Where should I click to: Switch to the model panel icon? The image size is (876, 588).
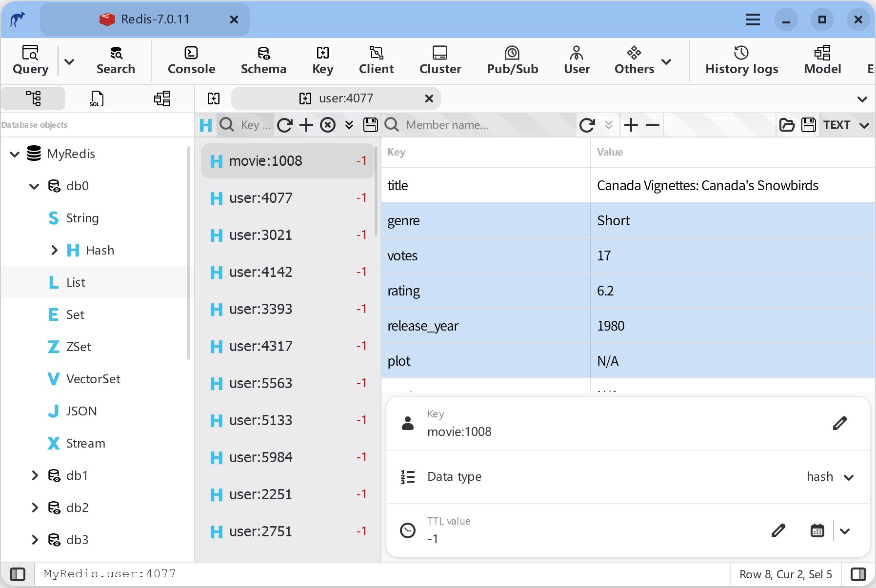pyautogui.click(x=162, y=98)
